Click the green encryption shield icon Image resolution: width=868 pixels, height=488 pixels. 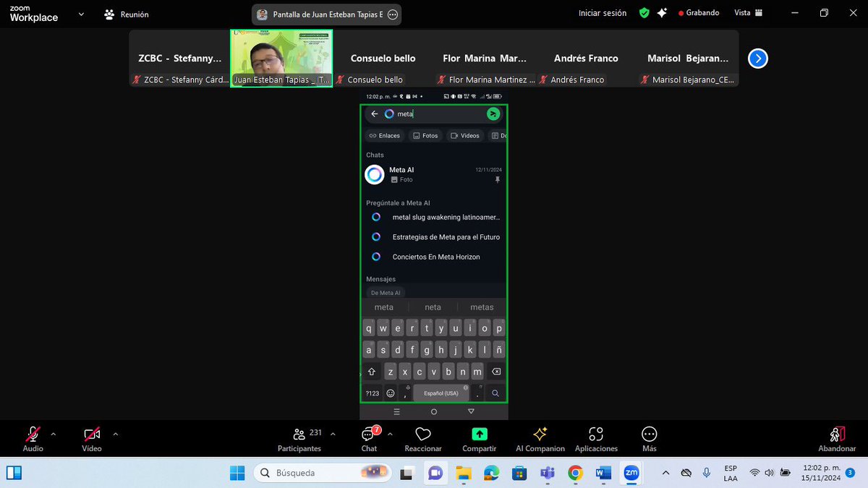[x=644, y=13]
